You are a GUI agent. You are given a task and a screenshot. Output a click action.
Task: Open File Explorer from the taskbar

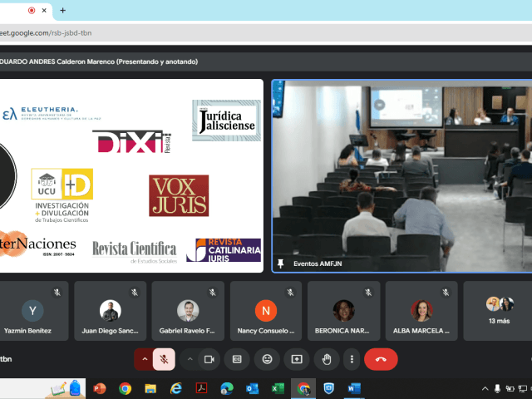pyautogui.click(x=150, y=388)
